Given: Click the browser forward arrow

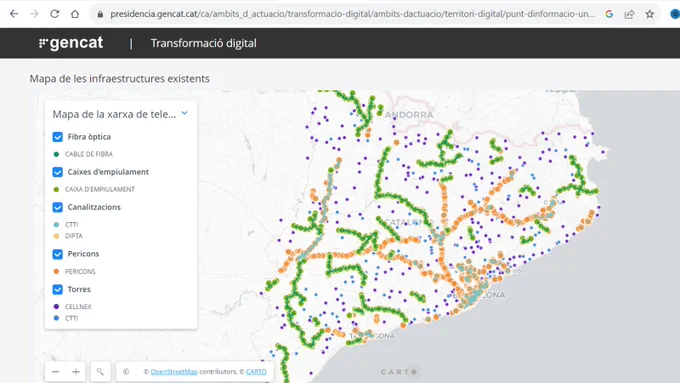Looking at the screenshot, I should tap(34, 14).
